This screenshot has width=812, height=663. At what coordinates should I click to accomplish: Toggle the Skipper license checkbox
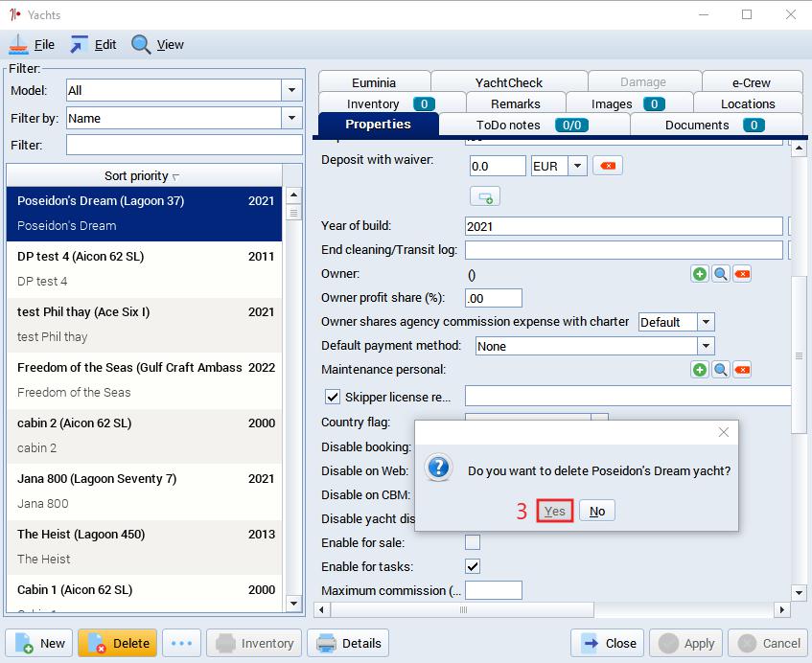pos(332,397)
